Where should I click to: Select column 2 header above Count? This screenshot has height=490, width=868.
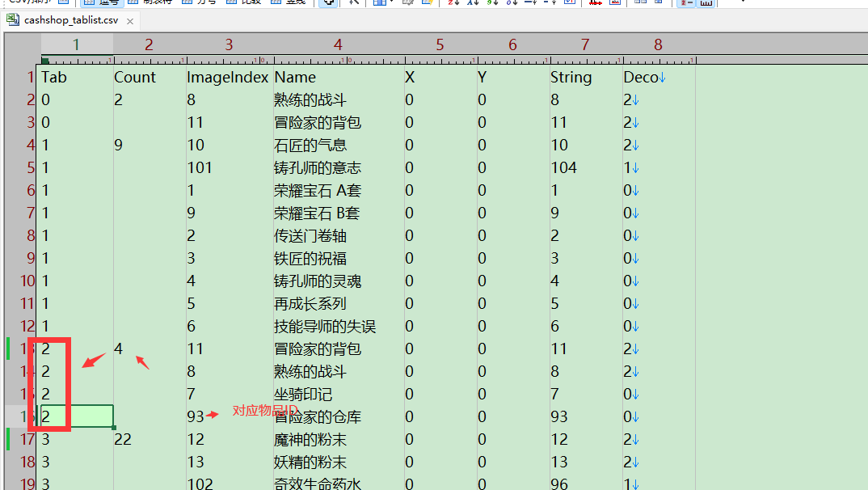coord(149,44)
